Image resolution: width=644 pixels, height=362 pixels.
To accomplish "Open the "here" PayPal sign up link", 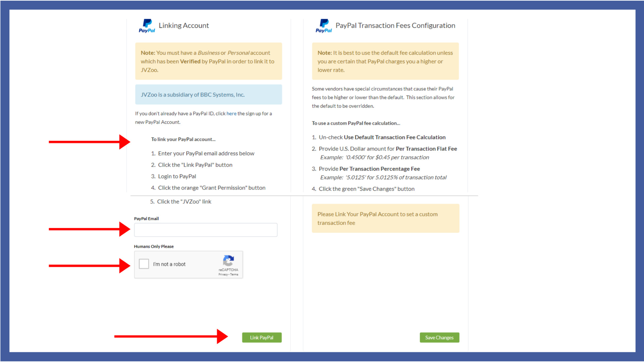I will click(x=231, y=114).
